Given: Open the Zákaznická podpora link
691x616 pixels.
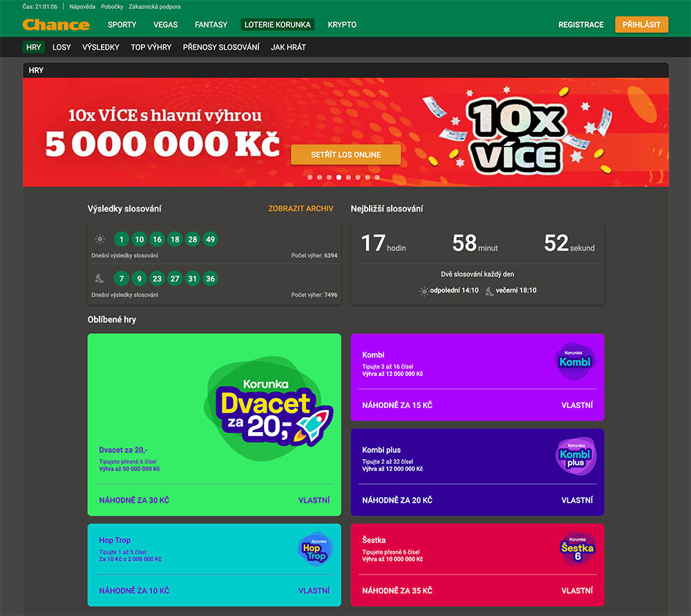Looking at the screenshot, I should [x=155, y=7].
